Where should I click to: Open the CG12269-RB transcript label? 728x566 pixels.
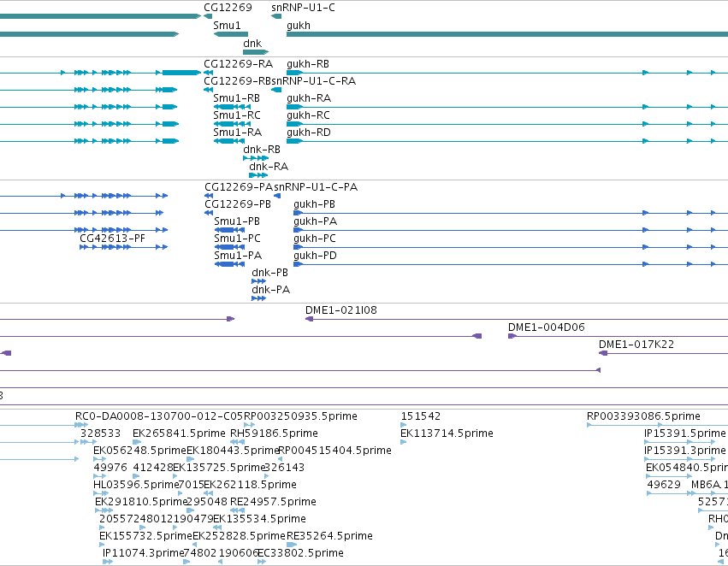237,81
